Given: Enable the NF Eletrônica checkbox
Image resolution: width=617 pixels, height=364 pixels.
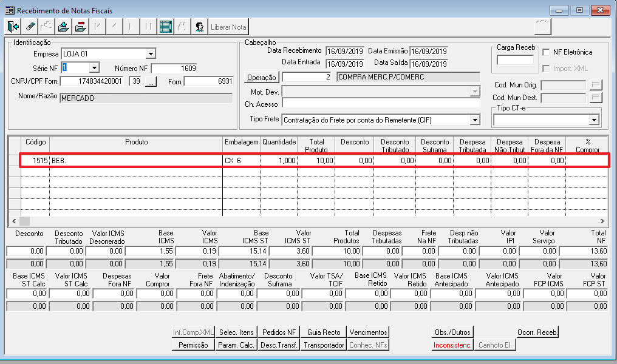Looking at the screenshot, I should [547, 53].
